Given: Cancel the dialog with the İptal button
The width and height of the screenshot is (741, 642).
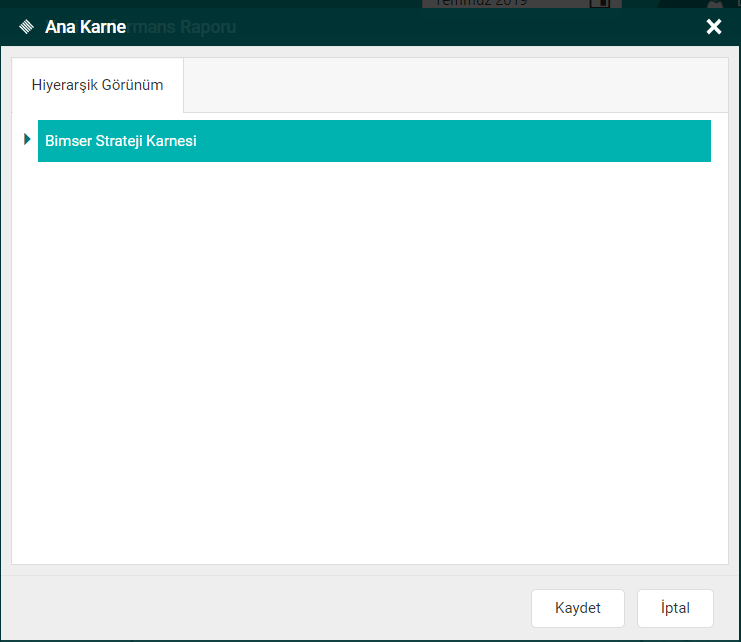Looking at the screenshot, I should (x=675, y=608).
